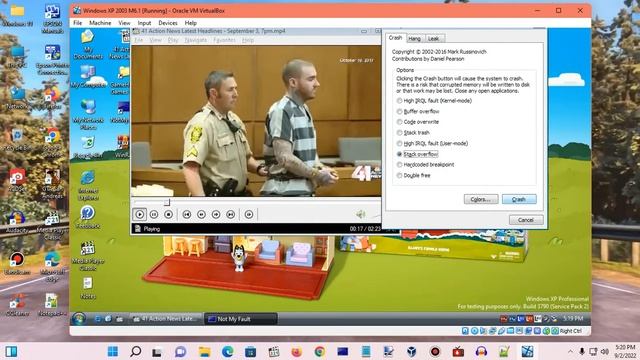Click the Colors... button

(481, 199)
